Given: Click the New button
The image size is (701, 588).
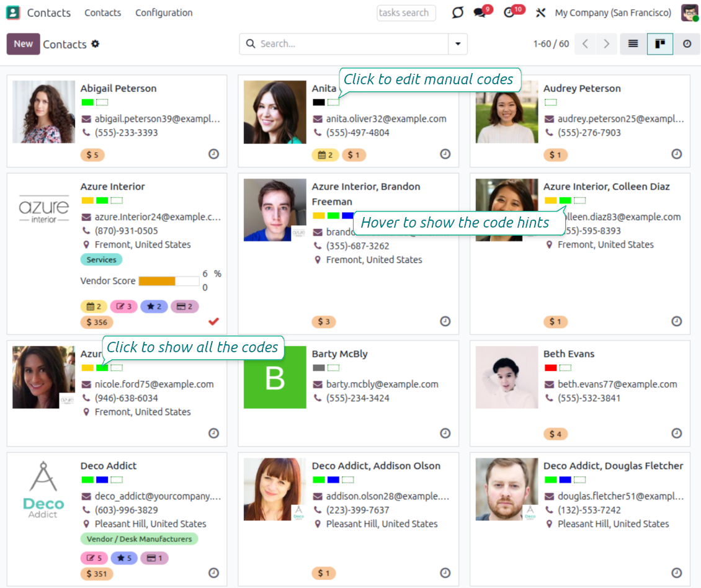Looking at the screenshot, I should click(x=23, y=44).
